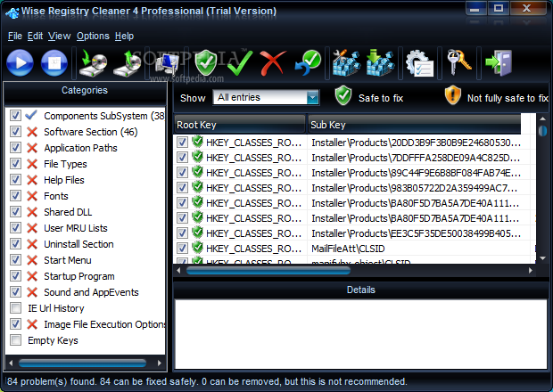Image resolution: width=553 pixels, height=392 pixels.
Task: Click the Categories scroll left arrow
Action: point(11,363)
